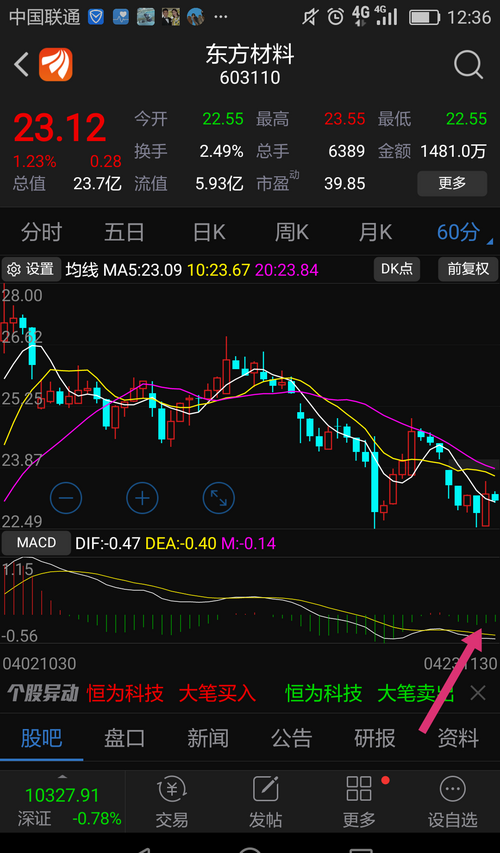This screenshot has width=500, height=853.
Task: Open the 股吧 forum tab
Action: coord(41,739)
